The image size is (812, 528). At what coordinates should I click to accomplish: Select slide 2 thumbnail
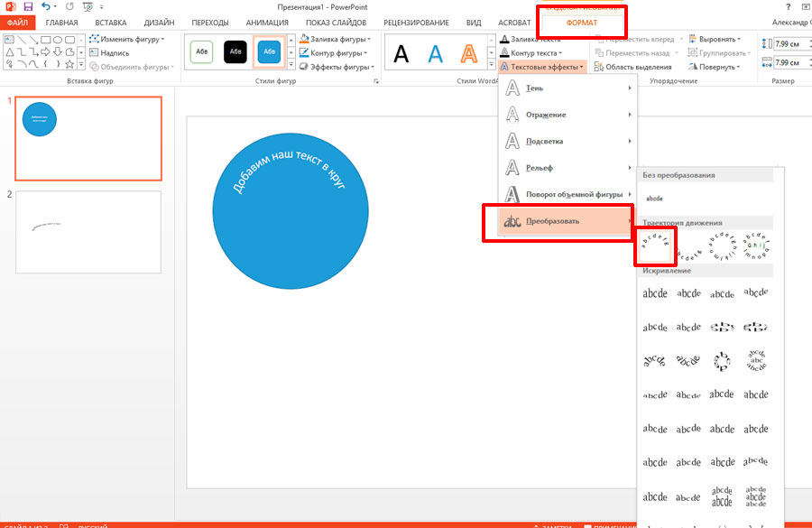tap(88, 232)
